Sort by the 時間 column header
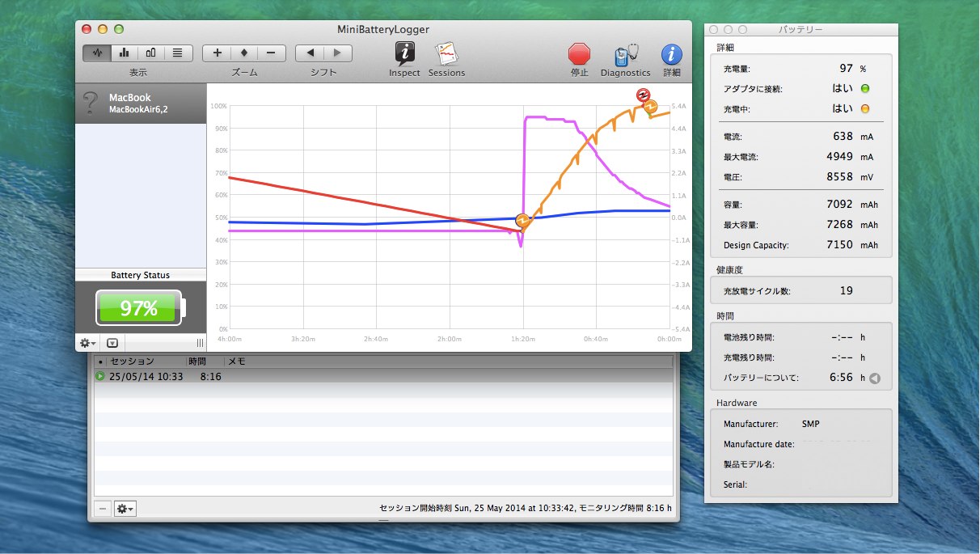Image resolution: width=980 pixels, height=554 pixels. click(x=205, y=362)
